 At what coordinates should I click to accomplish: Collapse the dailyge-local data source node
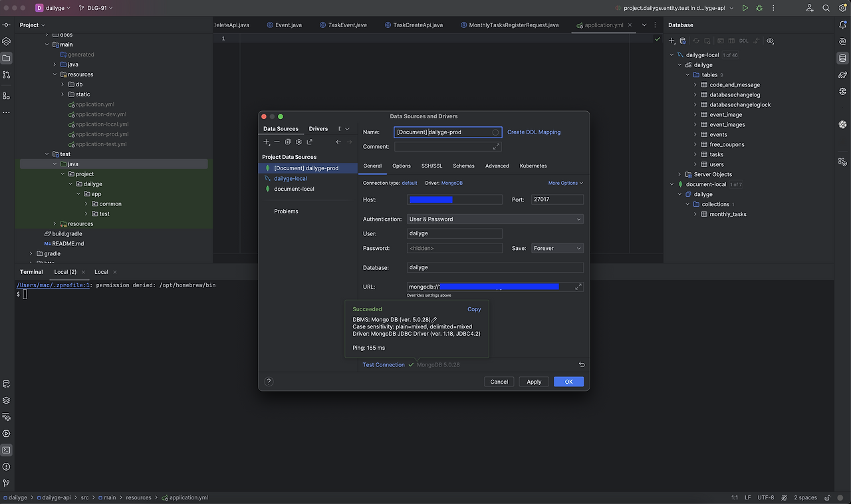[x=671, y=55]
